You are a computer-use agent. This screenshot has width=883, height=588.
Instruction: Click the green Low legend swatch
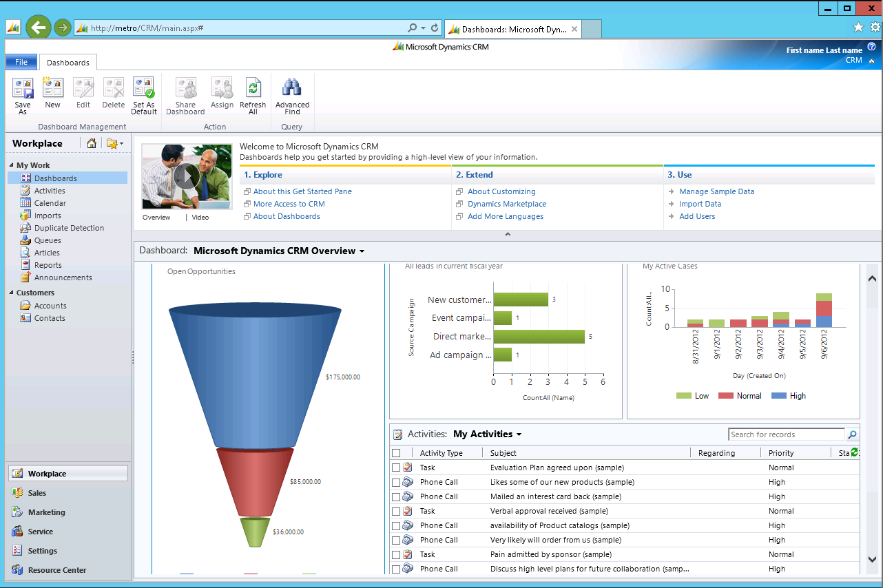(x=684, y=396)
